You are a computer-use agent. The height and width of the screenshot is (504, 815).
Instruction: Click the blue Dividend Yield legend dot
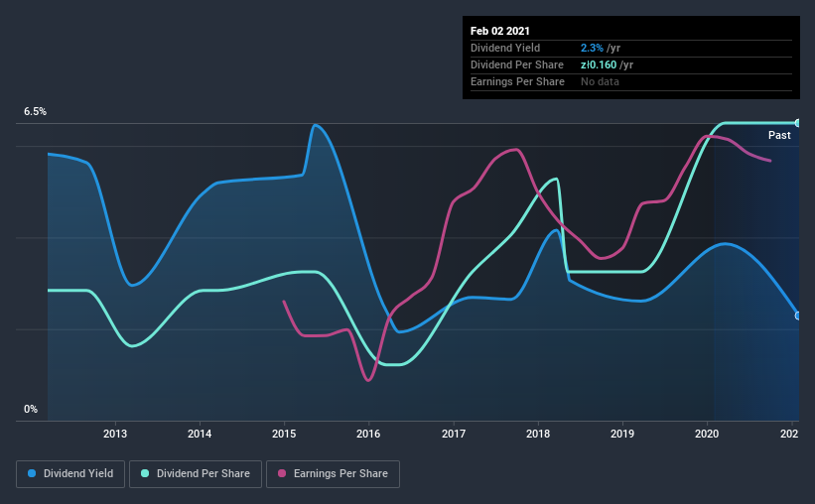pos(32,473)
